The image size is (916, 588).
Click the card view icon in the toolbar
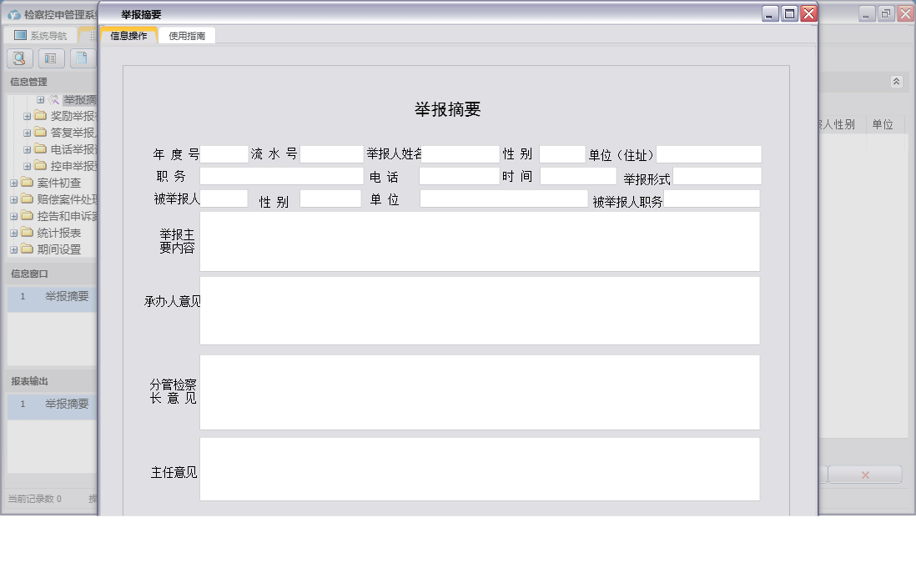[x=51, y=58]
